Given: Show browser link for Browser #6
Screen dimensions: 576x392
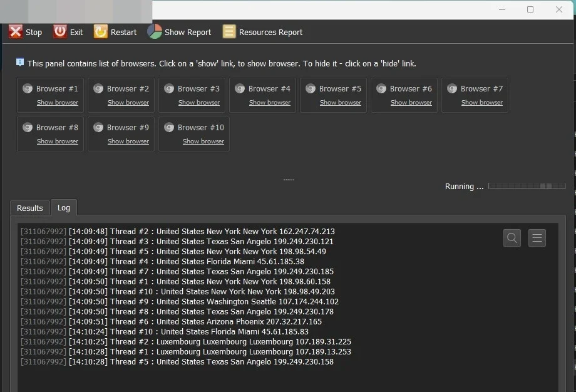Looking at the screenshot, I should coord(411,103).
